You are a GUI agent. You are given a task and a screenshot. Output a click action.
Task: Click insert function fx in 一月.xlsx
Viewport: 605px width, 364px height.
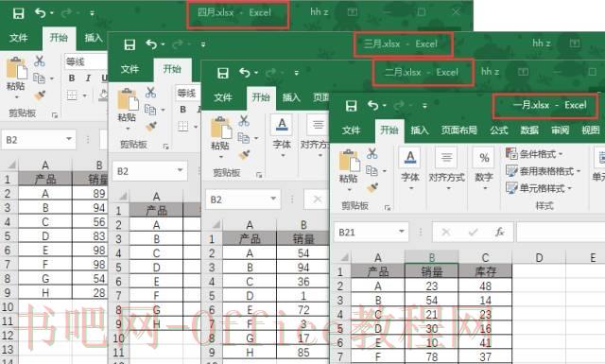pyautogui.click(x=500, y=232)
